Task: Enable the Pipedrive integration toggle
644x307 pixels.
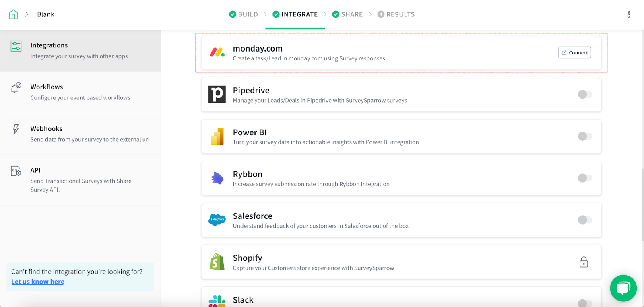Action: [x=585, y=94]
